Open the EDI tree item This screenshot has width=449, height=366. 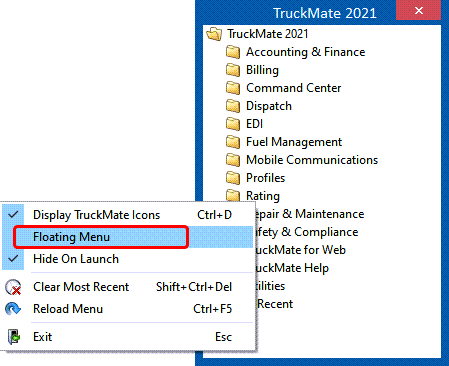[x=254, y=124]
